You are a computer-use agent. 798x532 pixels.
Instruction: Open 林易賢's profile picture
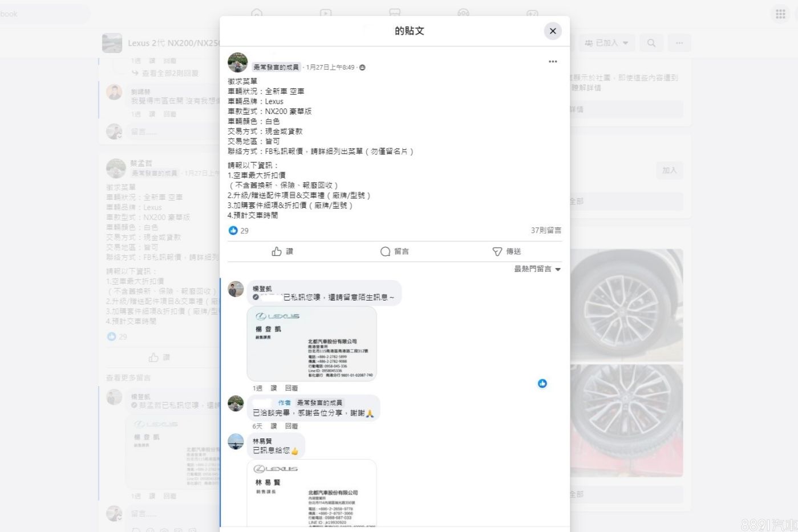pos(236,441)
